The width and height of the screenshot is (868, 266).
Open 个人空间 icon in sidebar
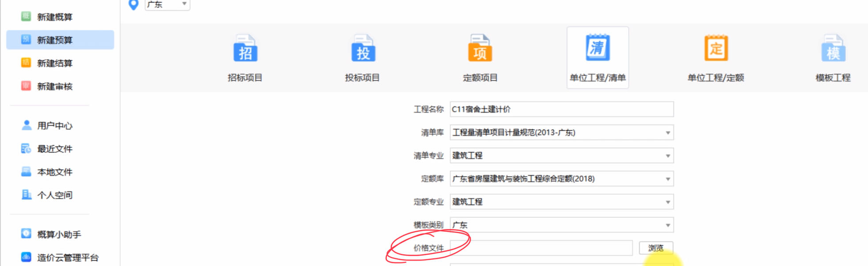click(x=27, y=194)
